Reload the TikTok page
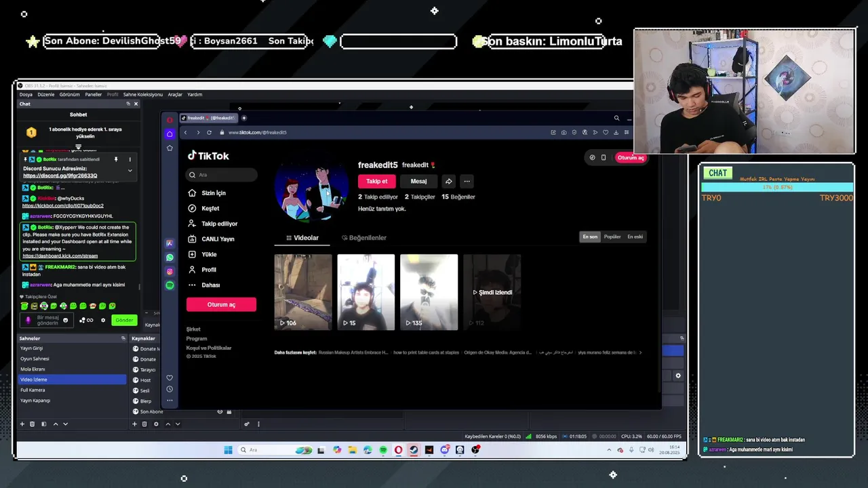 tap(210, 132)
